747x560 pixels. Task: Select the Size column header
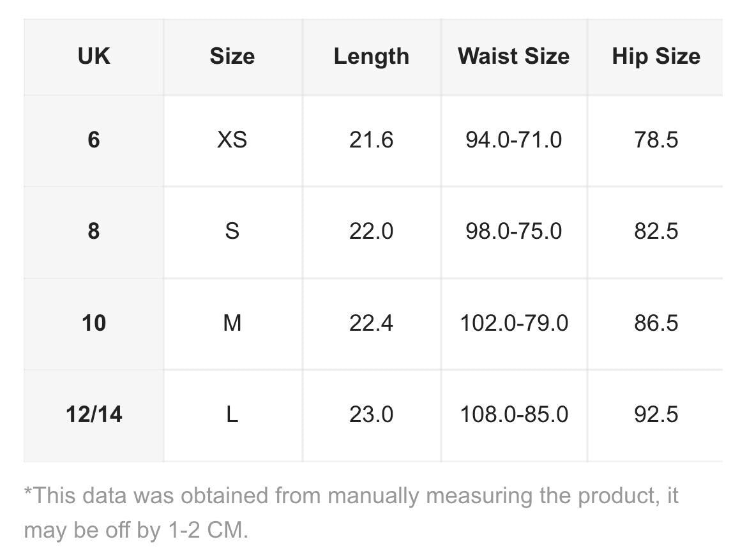232,56
